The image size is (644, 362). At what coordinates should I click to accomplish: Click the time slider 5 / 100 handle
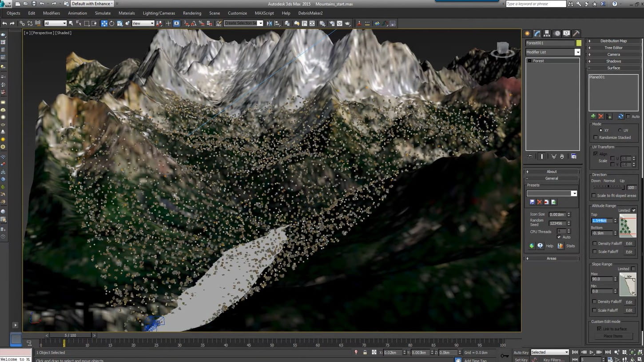[x=70, y=335]
